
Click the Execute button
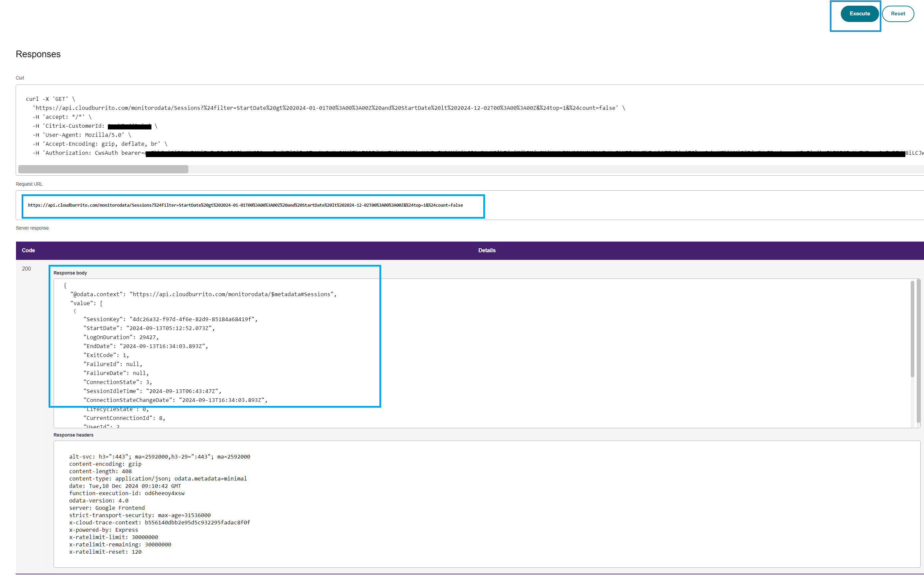(859, 14)
